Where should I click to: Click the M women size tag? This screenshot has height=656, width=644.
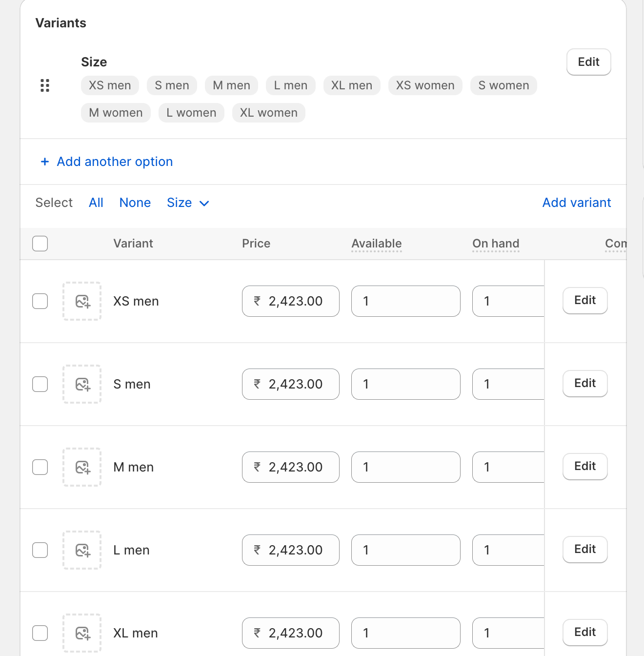click(116, 113)
